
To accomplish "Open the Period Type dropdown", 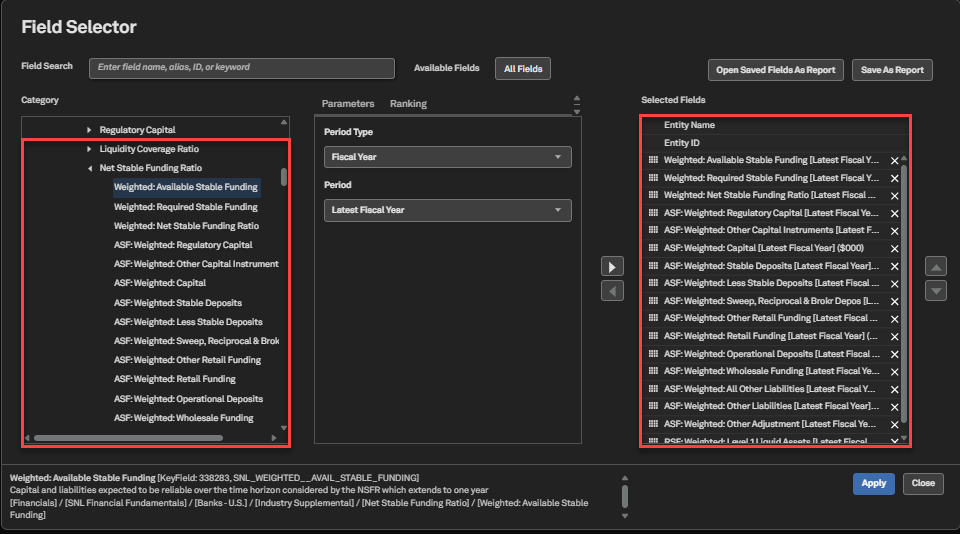I will (448, 157).
